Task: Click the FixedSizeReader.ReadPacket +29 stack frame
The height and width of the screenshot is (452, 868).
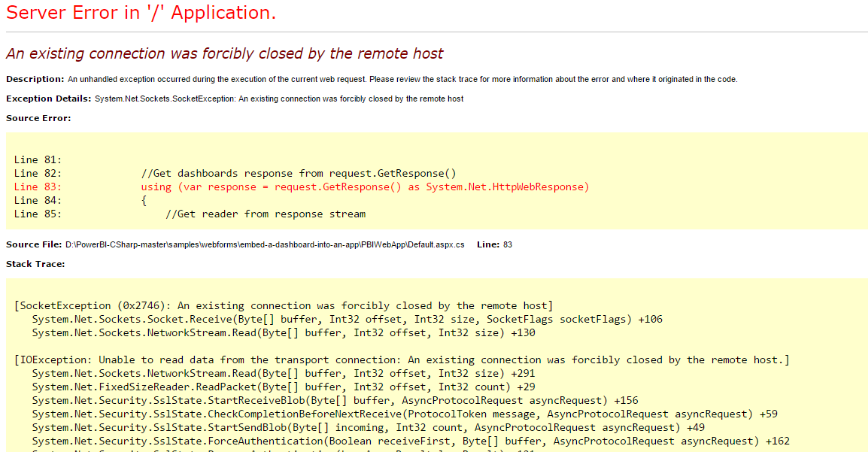Action: pyautogui.click(x=284, y=387)
